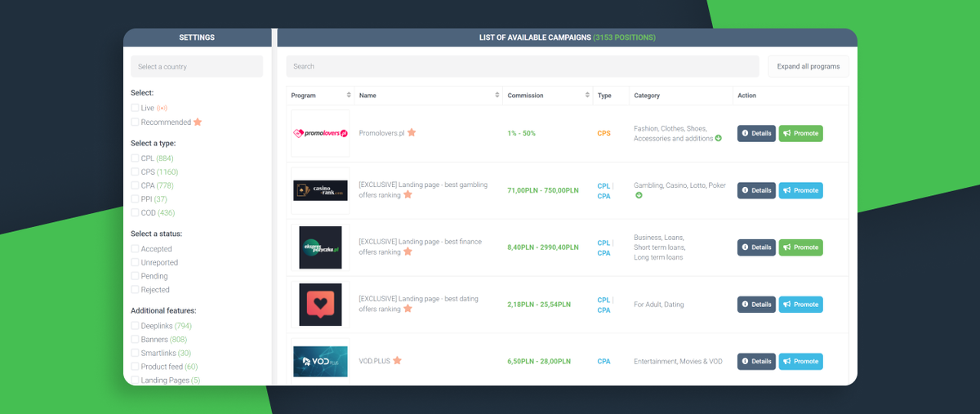The image size is (980, 414).
Task: Open the VOD.PLUS campaign name
Action: pyautogui.click(x=375, y=361)
